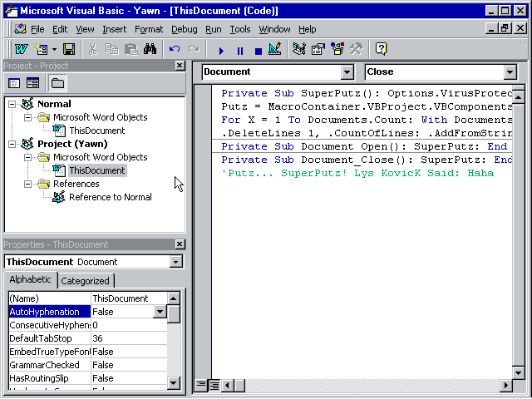Click the Copy icon in toolbar
The image size is (532, 399).
(111, 50)
